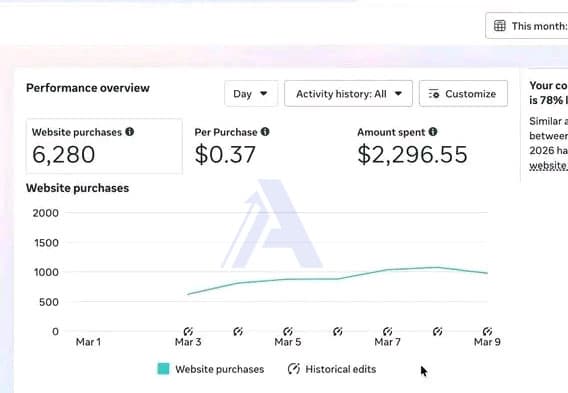Click the 1500 y-axis label

pos(46,243)
